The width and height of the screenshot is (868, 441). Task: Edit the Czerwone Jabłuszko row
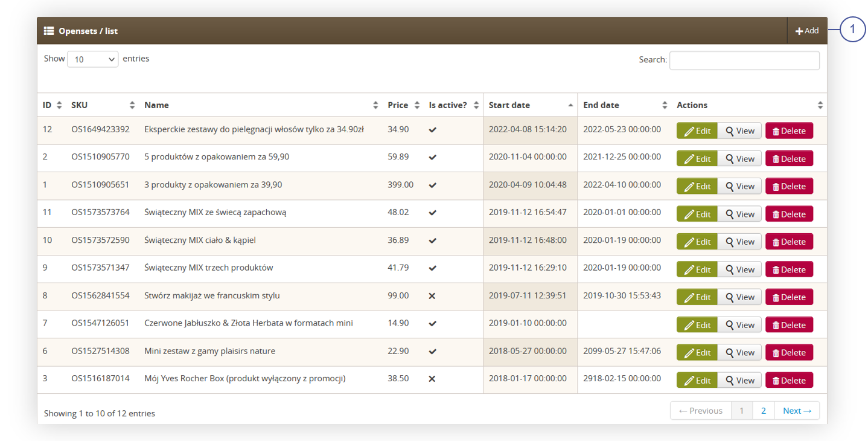[697, 325]
